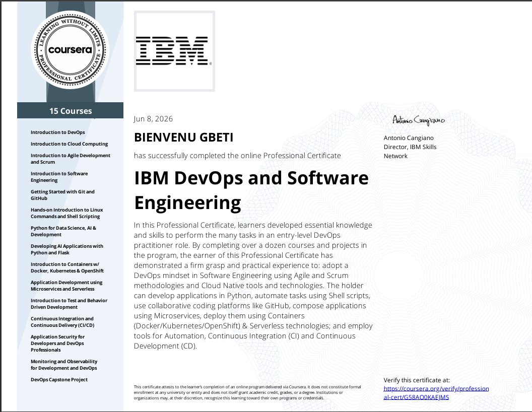The height and width of the screenshot is (412, 532).
Task: Select 'Introduction to Software Engineering' course text
Action: pyautogui.click(x=59, y=177)
